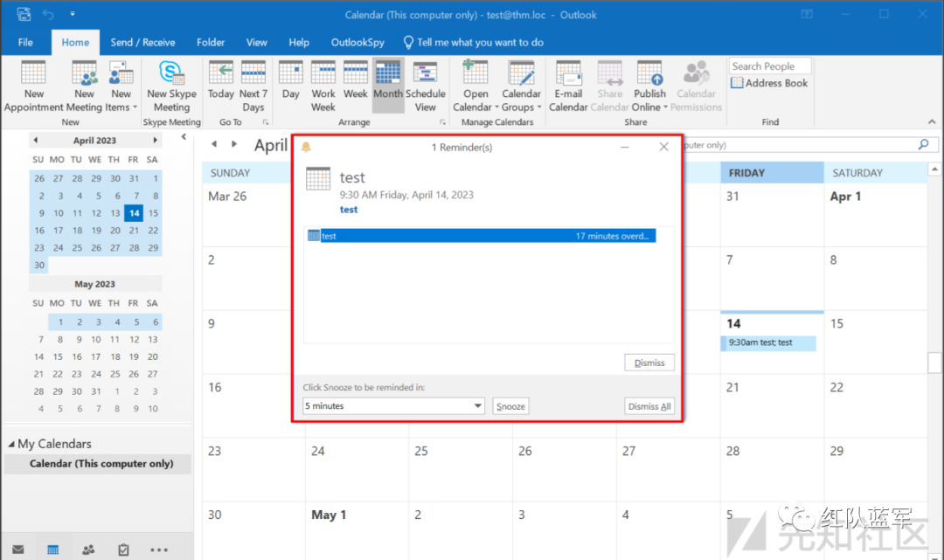Send/Receive all folders from quick access toolbar
The image size is (944, 560).
pos(24,14)
